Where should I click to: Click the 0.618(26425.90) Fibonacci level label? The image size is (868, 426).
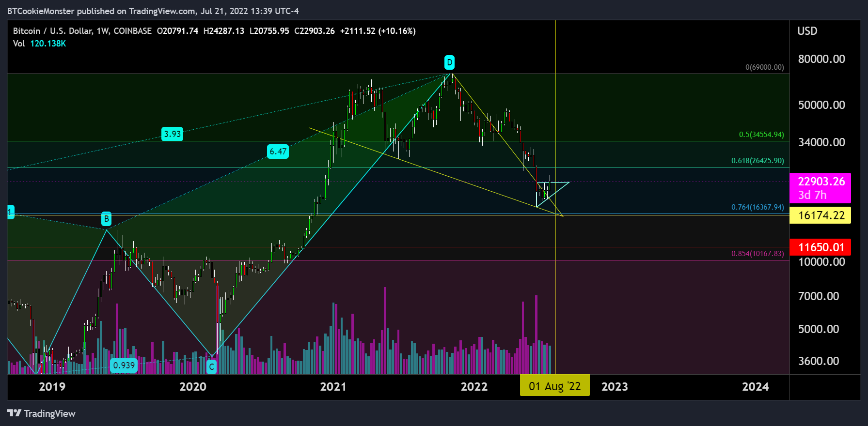[x=758, y=161]
